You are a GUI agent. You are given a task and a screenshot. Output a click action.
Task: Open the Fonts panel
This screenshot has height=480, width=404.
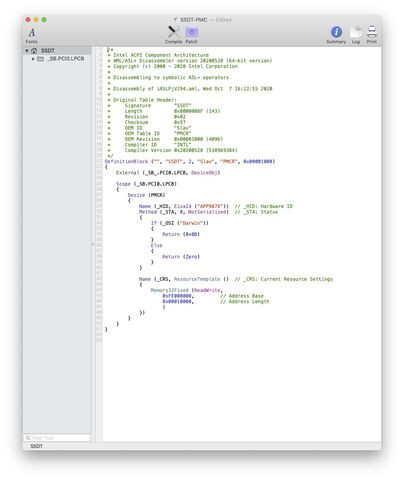32,35
